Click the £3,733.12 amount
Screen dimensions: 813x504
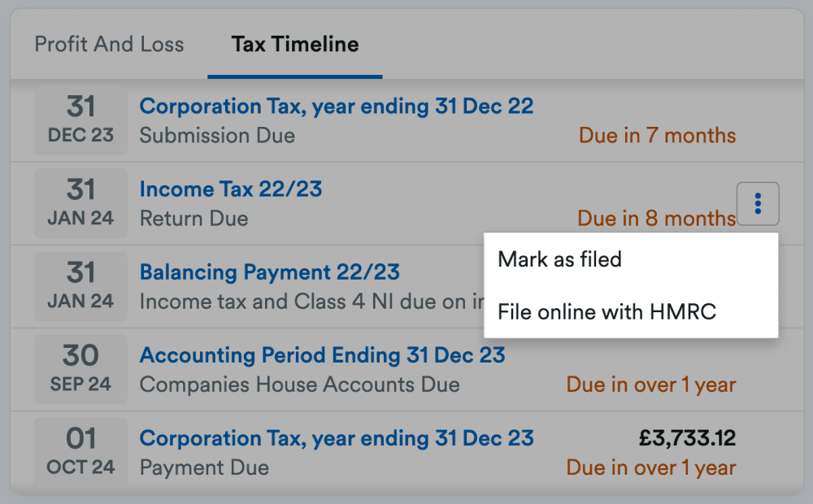click(687, 438)
